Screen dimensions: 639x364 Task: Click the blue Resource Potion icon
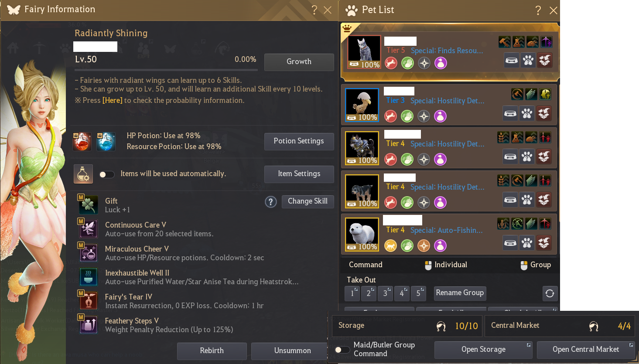(106, 142)
